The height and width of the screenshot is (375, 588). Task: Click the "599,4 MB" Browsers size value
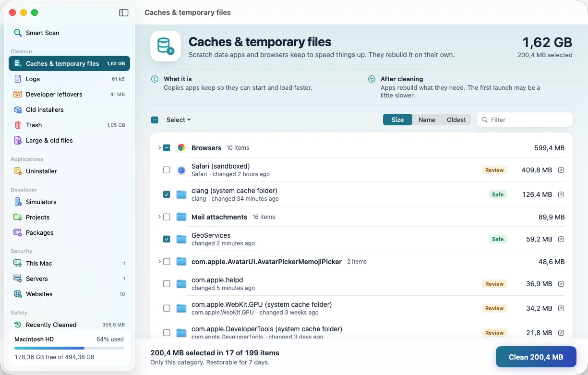[x=550, y=148]
